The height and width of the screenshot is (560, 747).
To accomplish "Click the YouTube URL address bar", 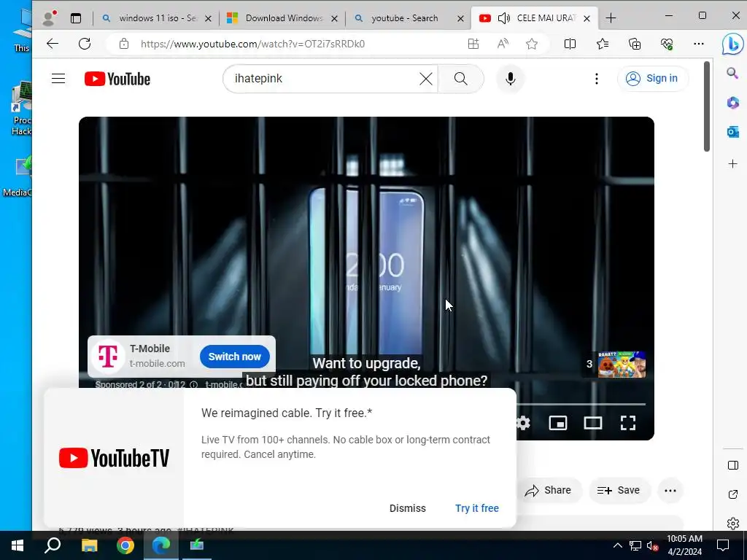I will (252, 44).
